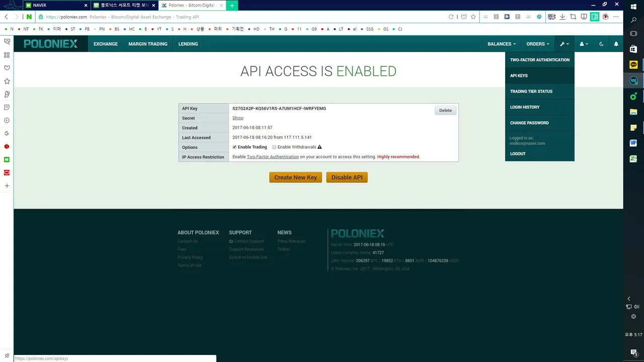Open Windows action center notifications
Image resolution: width=644 pixels, height=362 pixels.
[634, 352]
